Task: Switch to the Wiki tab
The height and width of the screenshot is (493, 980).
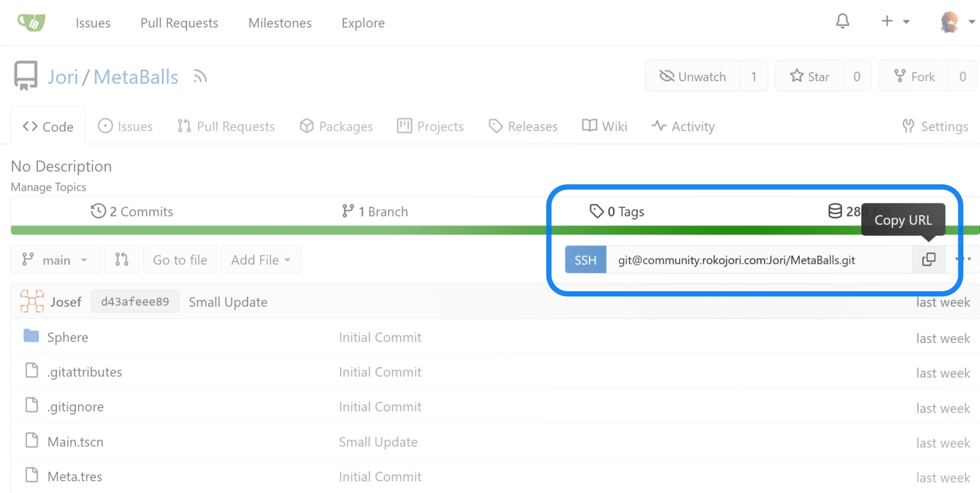Action: (x=605, y=127)
